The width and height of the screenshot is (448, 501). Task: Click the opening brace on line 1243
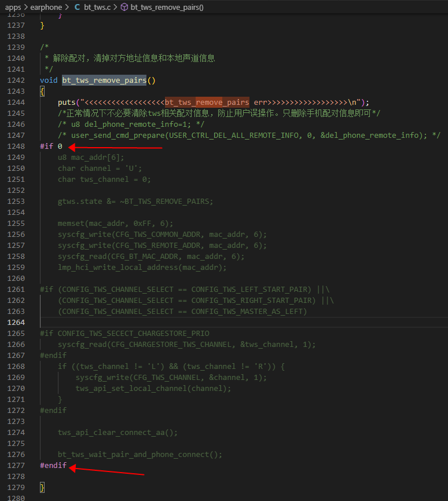click(x=42, y=92)
